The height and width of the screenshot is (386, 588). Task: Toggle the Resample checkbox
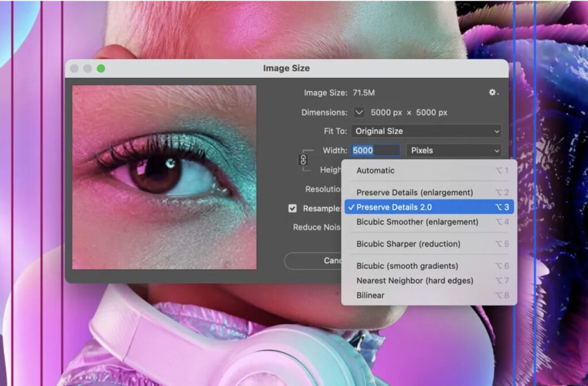coord(293,208)
